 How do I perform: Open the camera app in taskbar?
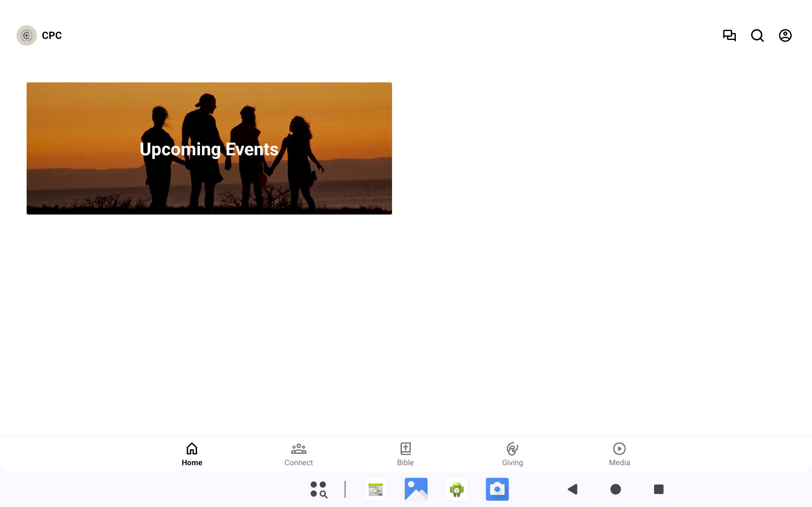click(497, 489)
